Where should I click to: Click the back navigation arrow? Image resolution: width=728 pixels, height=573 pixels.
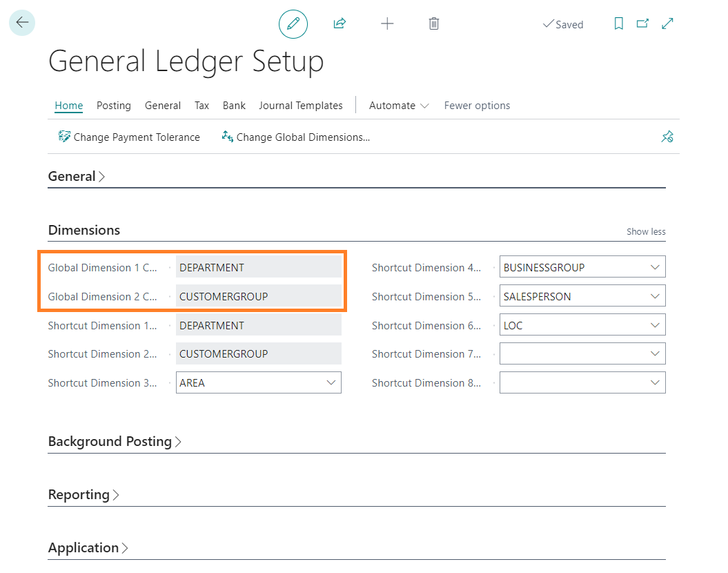pos(21,22)
